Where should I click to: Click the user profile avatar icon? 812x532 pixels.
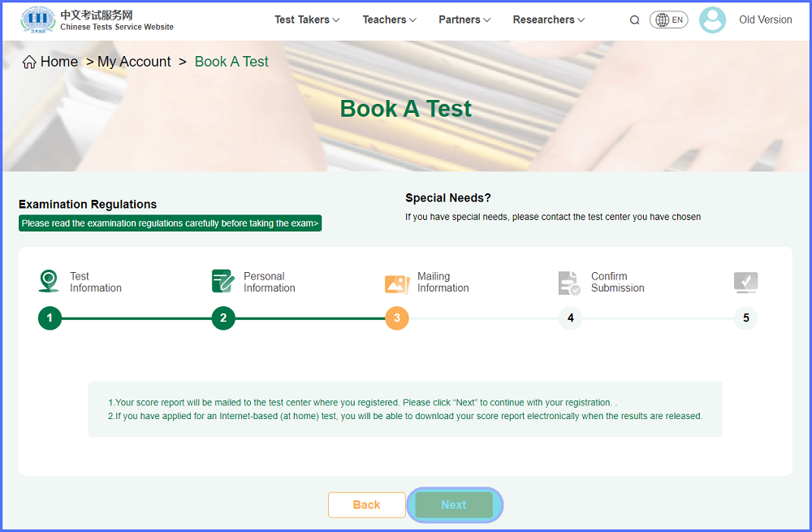click(712, 20)
